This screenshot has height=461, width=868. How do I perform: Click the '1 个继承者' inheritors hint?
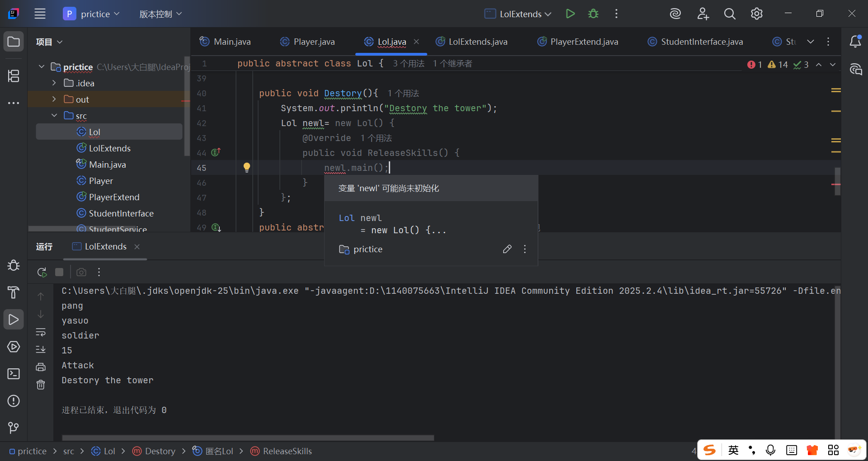coord(453,63)
